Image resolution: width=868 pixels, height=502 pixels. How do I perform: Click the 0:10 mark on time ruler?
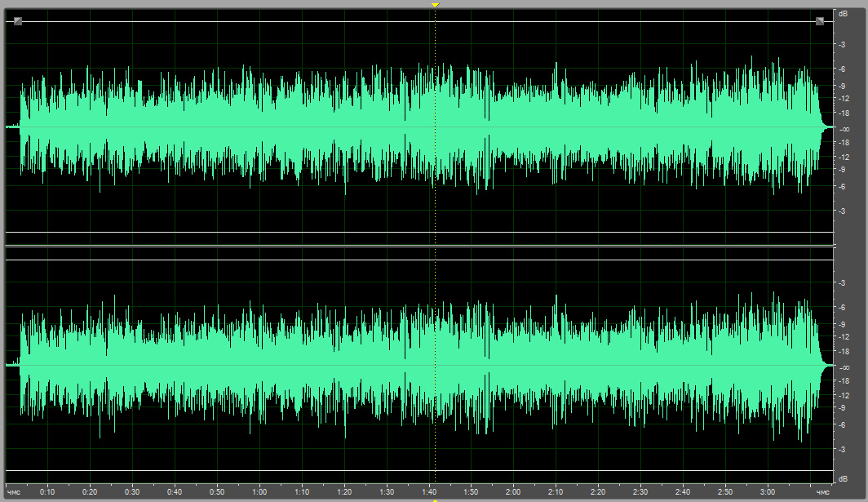point(48,492)
